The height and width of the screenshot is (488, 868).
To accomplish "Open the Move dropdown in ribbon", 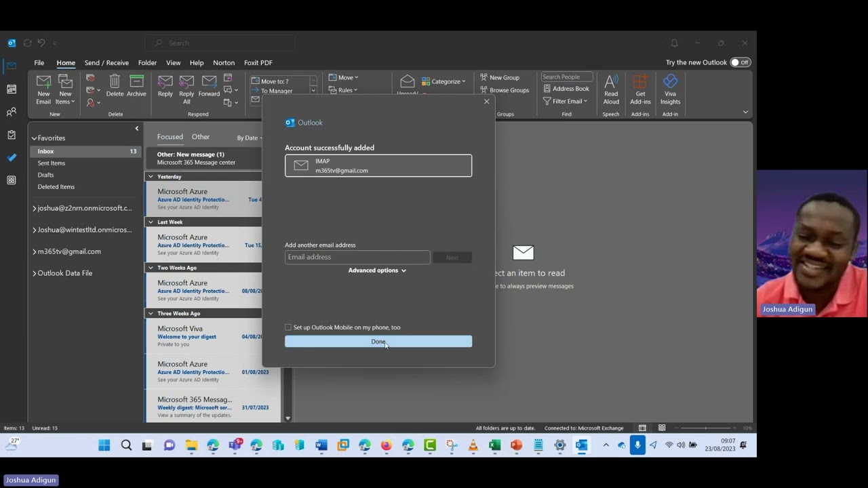I will pyautogui.click(x=344, y=77).
